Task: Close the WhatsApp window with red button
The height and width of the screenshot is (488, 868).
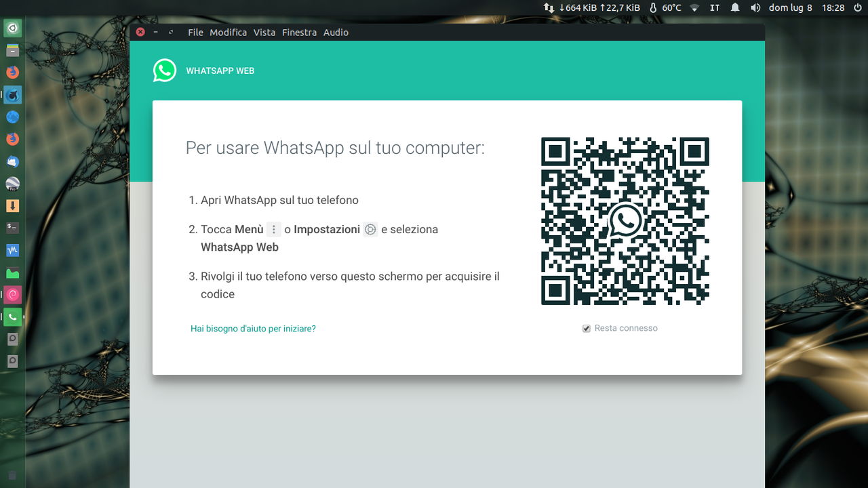Action: pyautogui.click(x=140, y=32)
